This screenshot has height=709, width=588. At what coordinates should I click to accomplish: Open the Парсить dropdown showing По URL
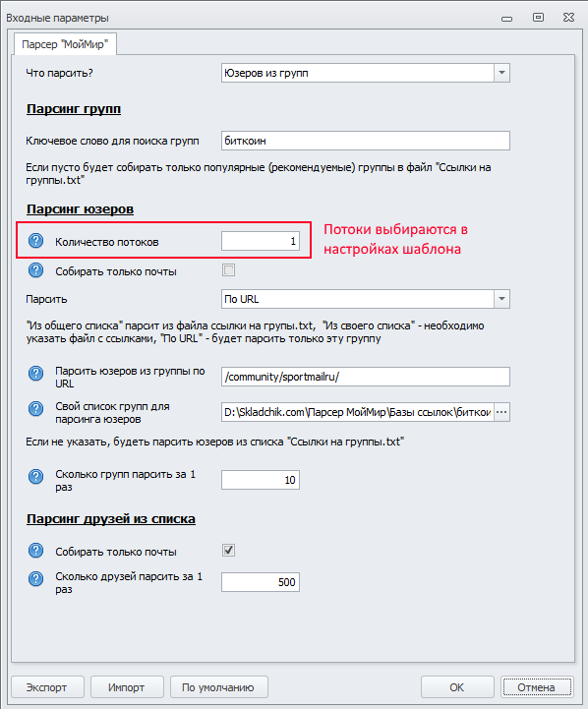point(501,299)
